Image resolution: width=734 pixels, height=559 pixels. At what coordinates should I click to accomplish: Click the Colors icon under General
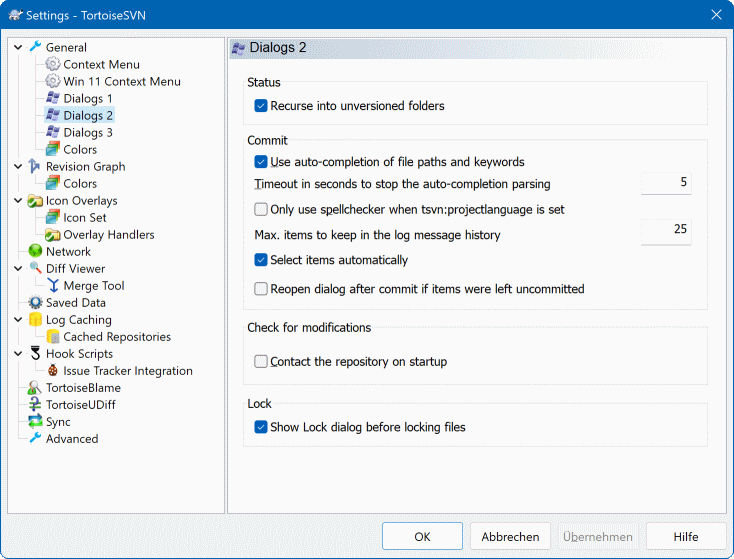(52, 149)
